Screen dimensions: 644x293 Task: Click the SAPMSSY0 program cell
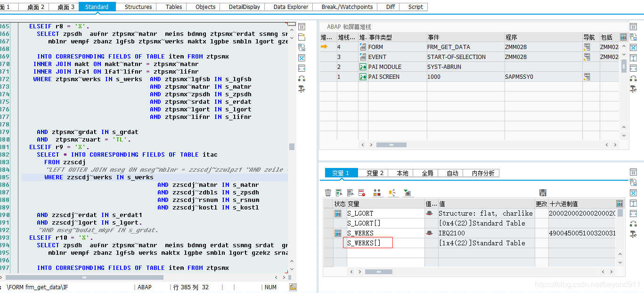pos(543,76)
